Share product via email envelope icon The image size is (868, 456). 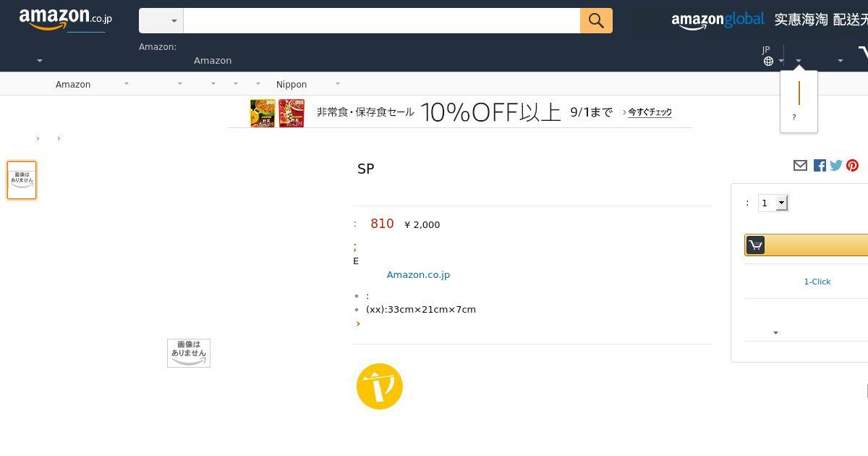[800, 166]
